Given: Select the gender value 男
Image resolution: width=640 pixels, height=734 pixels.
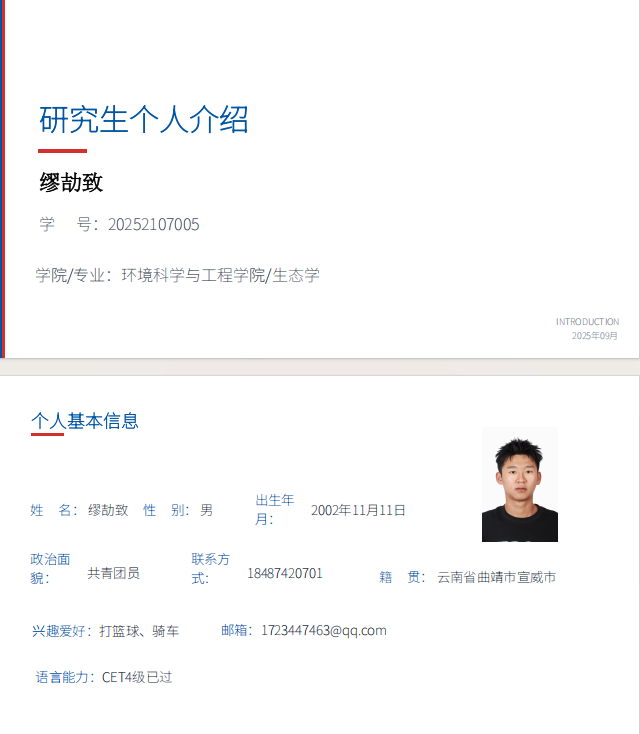Looking at the screenshot, I should 206,510.
